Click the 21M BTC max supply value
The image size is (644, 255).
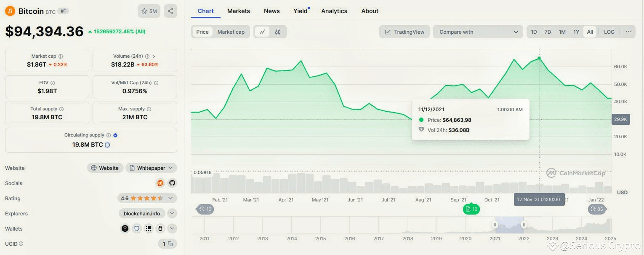[135, 117]
